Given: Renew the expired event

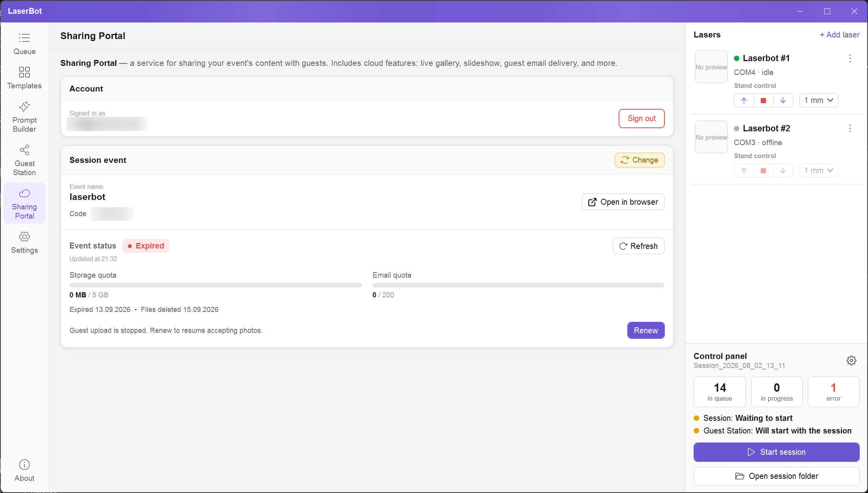Looking at the screenshot, I should click(646, 331).
